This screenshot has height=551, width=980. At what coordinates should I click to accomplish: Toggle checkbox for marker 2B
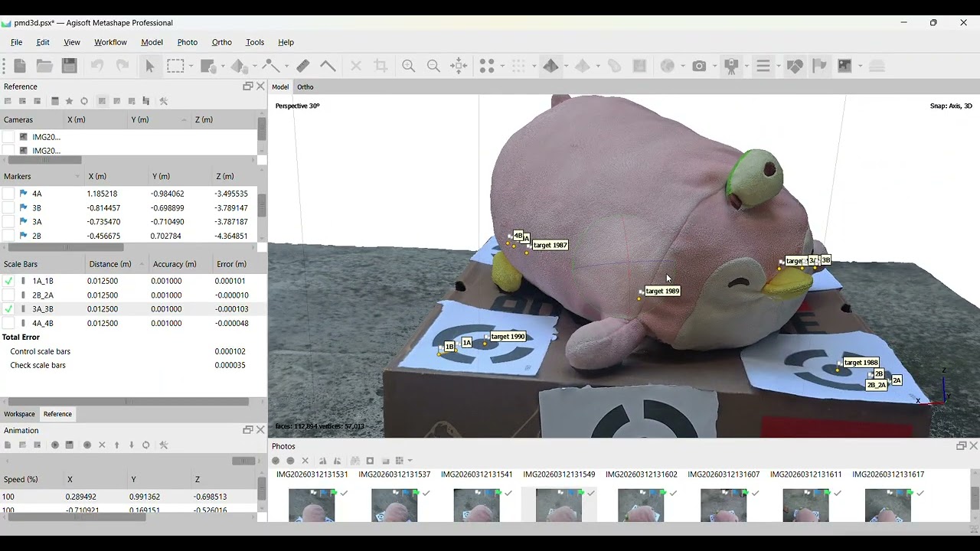pos(8,236)
